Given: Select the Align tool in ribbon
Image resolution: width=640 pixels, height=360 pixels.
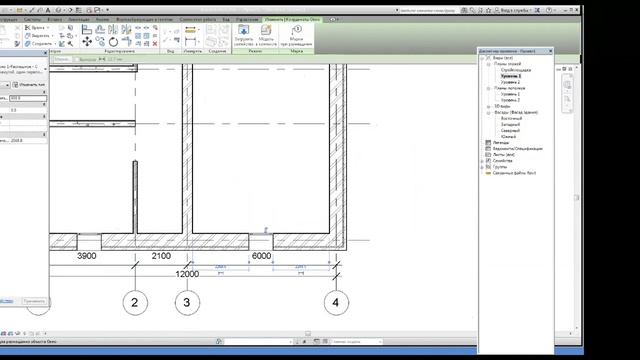Looking at the screenshot, I should coord(87,29).
